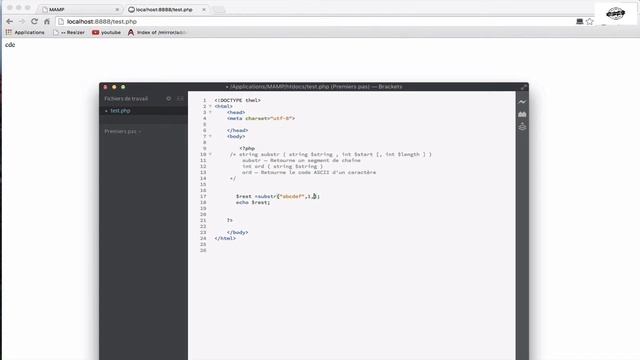Collapse the head tag fold at line 3
The image size is (640, 360).
click(x=210, y=112)
